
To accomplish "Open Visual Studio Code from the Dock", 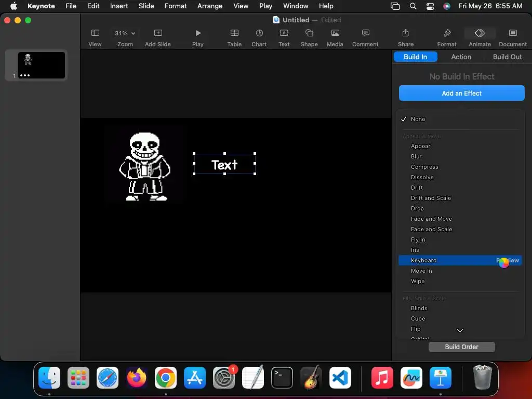I will click(340, 378).
